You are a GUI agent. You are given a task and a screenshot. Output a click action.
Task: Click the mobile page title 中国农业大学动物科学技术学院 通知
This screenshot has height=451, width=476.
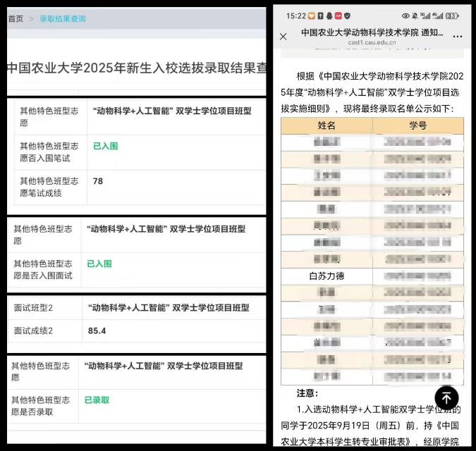[372, 32]
